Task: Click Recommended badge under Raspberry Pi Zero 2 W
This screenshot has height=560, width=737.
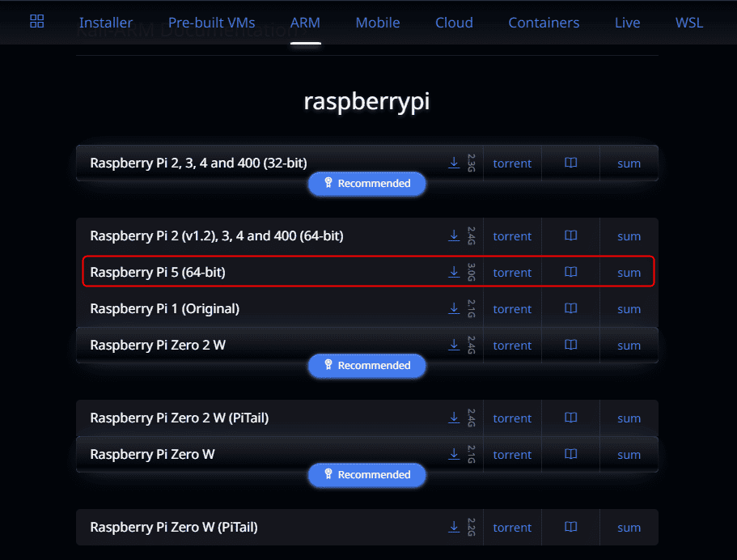Action: tap(367, 365)
